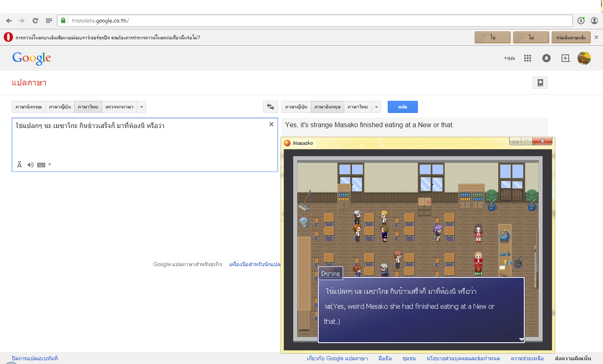This screenshot has width=603, height=364.
Task: Close the Maesako game window
Action: click(x=542, y=141)
